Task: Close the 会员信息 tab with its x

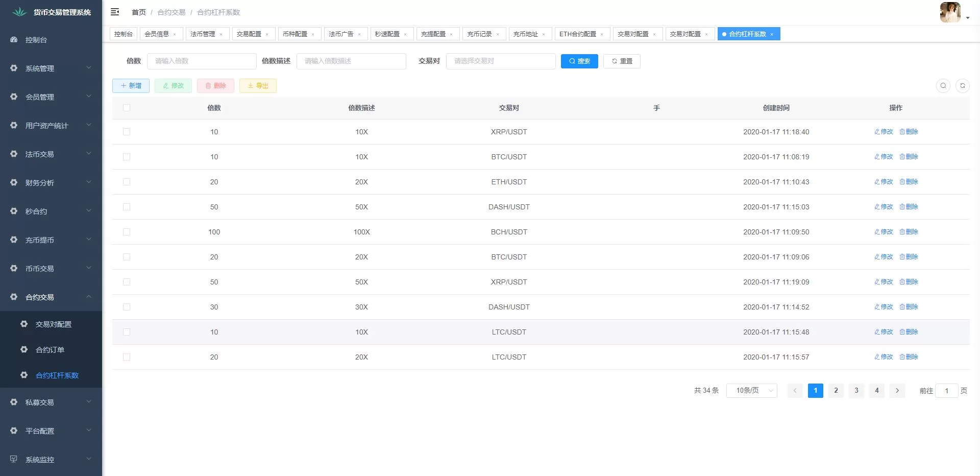Action: [x=175, y=34]
